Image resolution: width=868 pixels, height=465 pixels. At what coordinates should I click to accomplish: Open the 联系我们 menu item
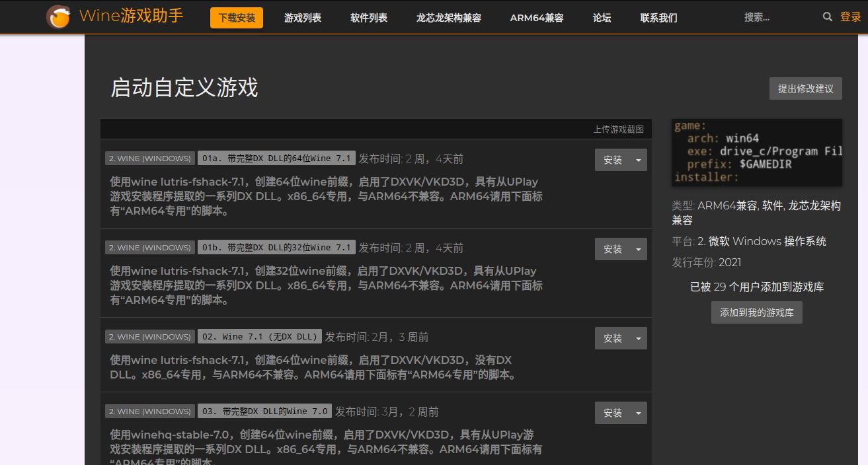point(659,18)
